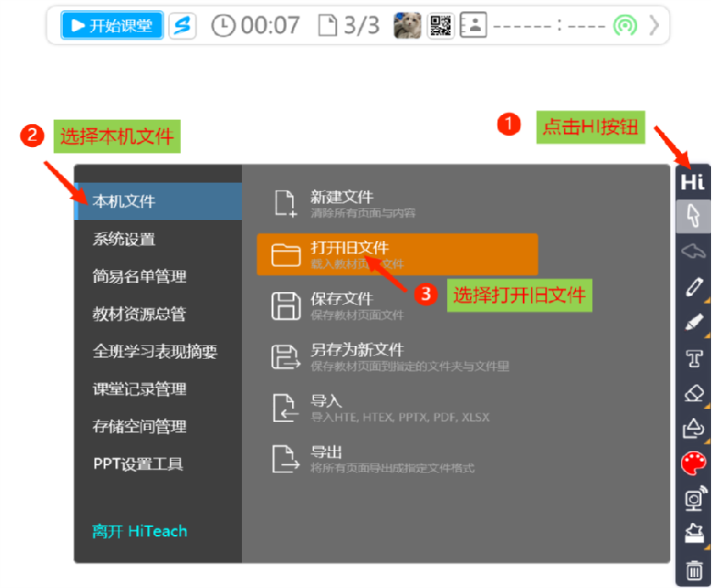Click the page count 3/3 indicator

[348, 26]
